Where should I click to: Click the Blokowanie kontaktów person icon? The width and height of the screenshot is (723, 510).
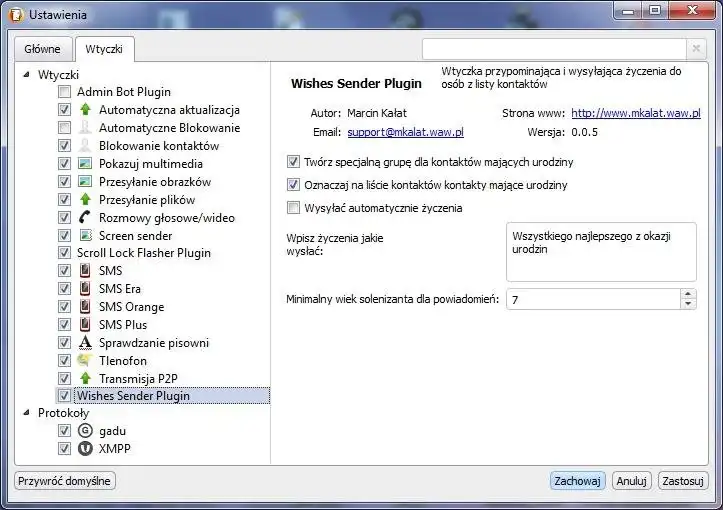point(85,146)
